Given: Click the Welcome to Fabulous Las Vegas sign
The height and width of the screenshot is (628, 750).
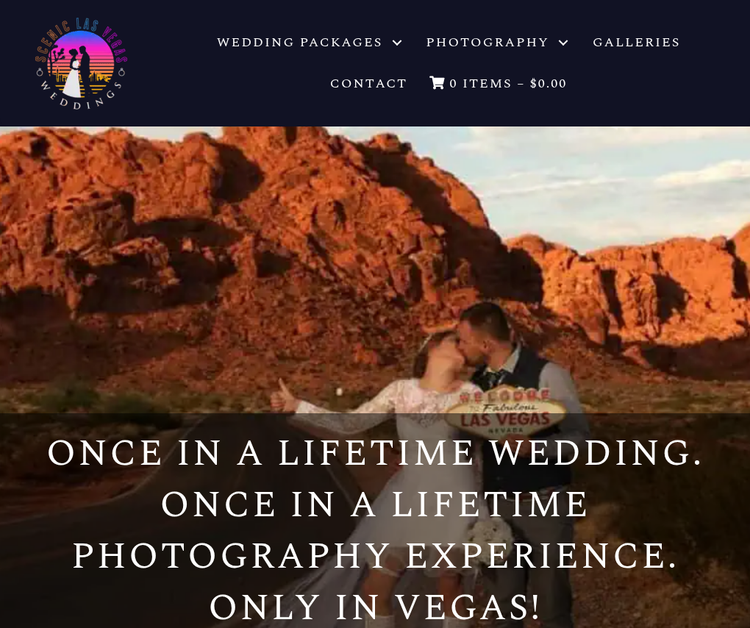Looking at the screenshot, I should (506, 411).
